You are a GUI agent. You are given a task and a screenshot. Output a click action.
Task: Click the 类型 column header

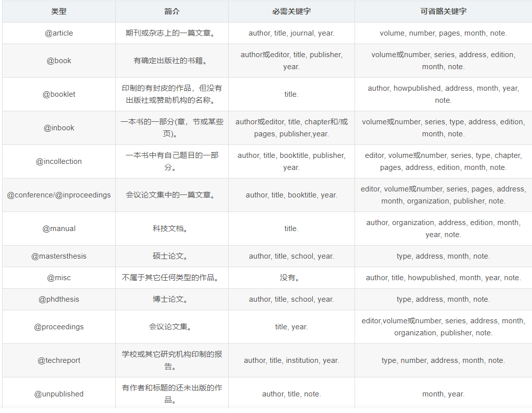[x=59, y=12]
